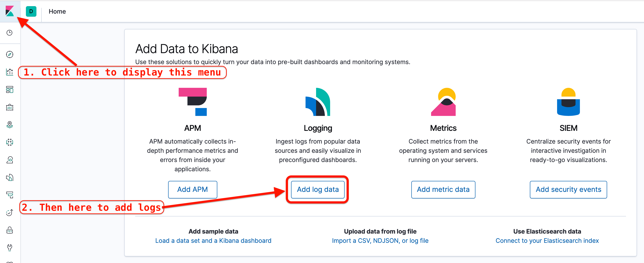Open the Import a CSV, NDJSON, or log file link
The height and width of the screenshot is (263, 644).
[380, 241]
